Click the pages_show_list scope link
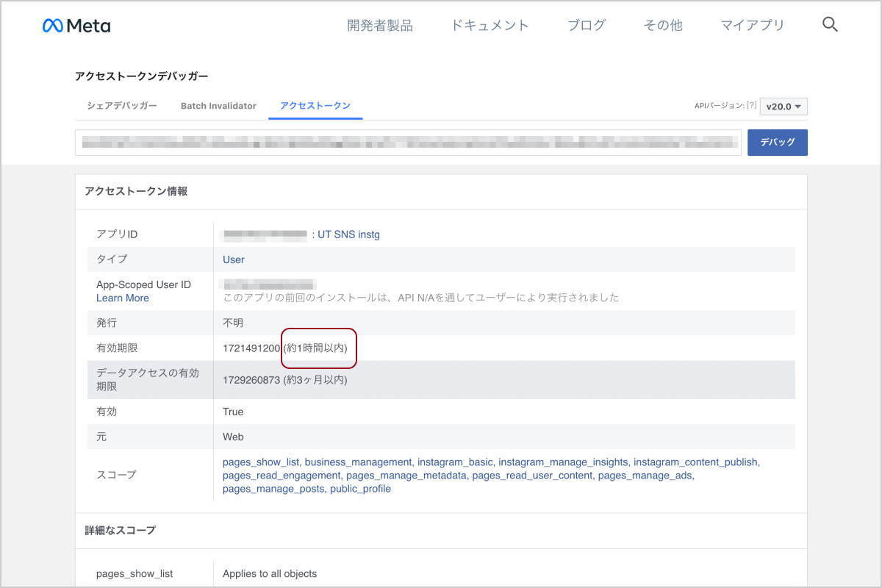The width and height of the screenshot is (882, 588). 261,462
